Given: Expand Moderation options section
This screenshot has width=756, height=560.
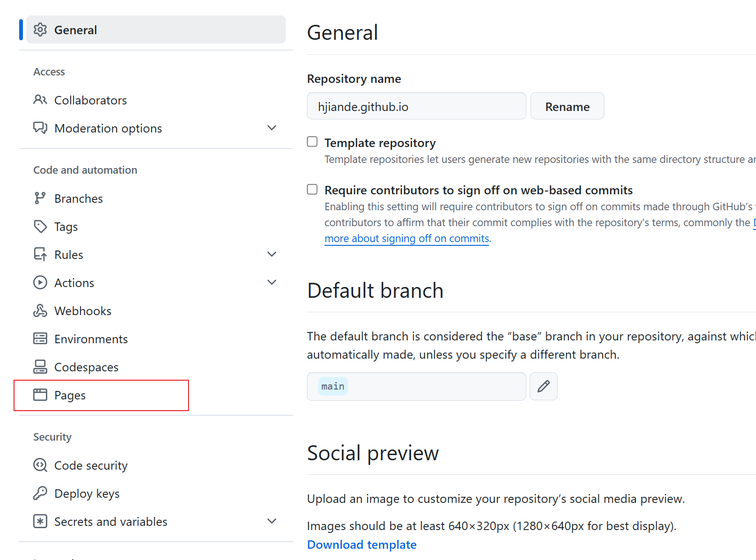Looking at the screenshot, I should coord(271,128).
